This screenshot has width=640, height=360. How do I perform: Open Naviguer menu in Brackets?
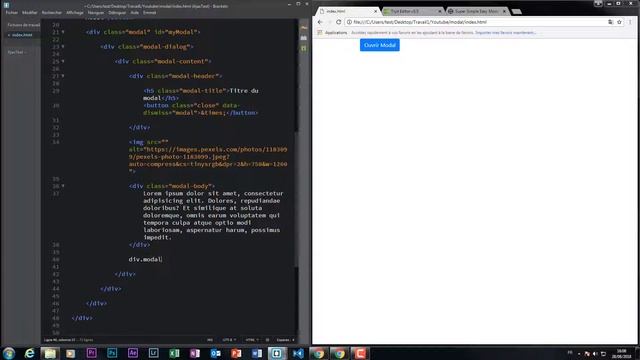(96, 13)
